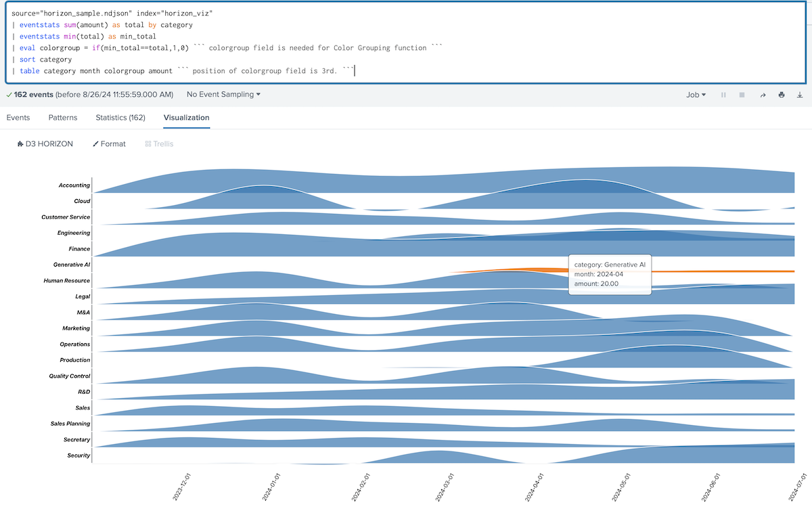Click inside the search query editor
This screenshot has height=511, width=812.
405,42
